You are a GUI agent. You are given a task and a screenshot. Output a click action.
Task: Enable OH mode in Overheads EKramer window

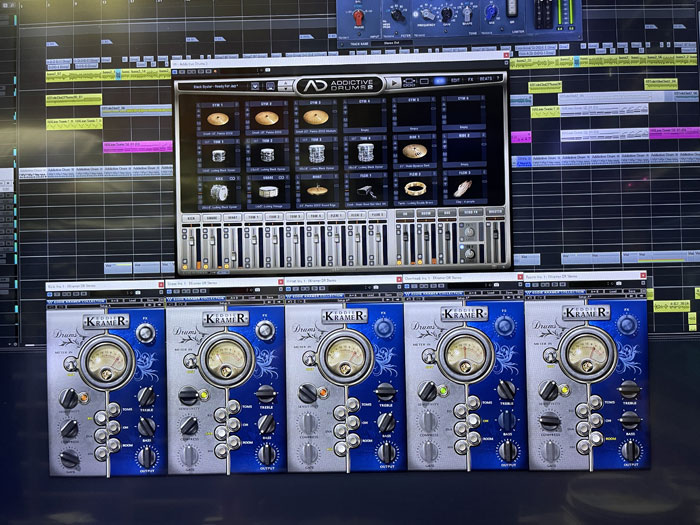tap(473, 421)
